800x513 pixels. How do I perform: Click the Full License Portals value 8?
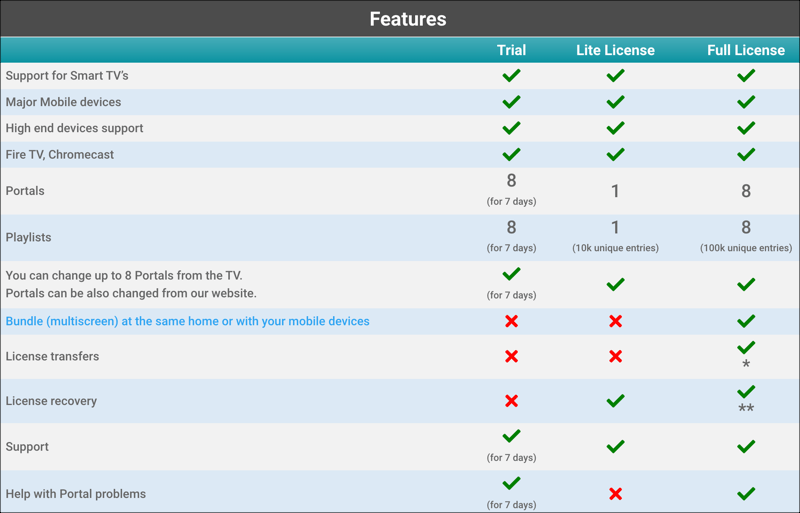(x=746, y=191)
